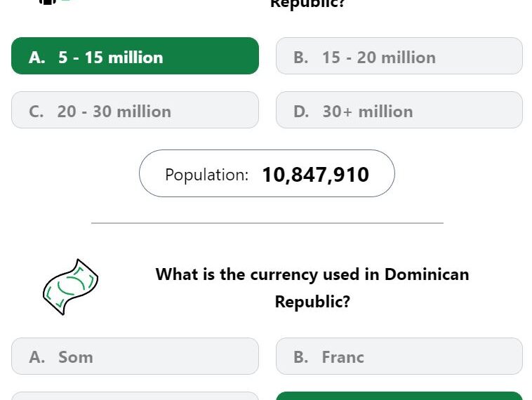The width and height of the screenshot is (532, 400).
Task: Select answer A. 5 - 15 million
Action: tap(135, 56)
